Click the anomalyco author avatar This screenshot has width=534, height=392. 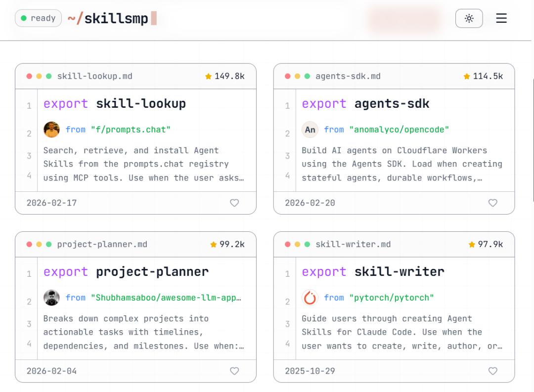pos(310,130)
